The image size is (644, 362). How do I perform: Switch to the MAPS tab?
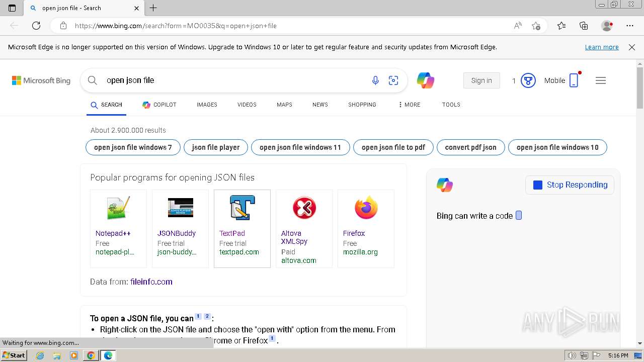pos(284,105)
